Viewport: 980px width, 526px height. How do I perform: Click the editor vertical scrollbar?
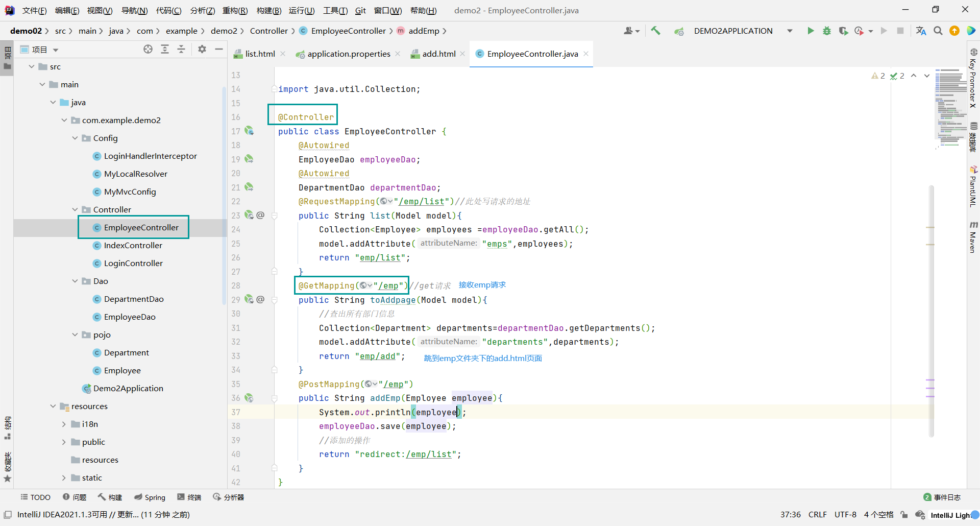coord(932,312)
